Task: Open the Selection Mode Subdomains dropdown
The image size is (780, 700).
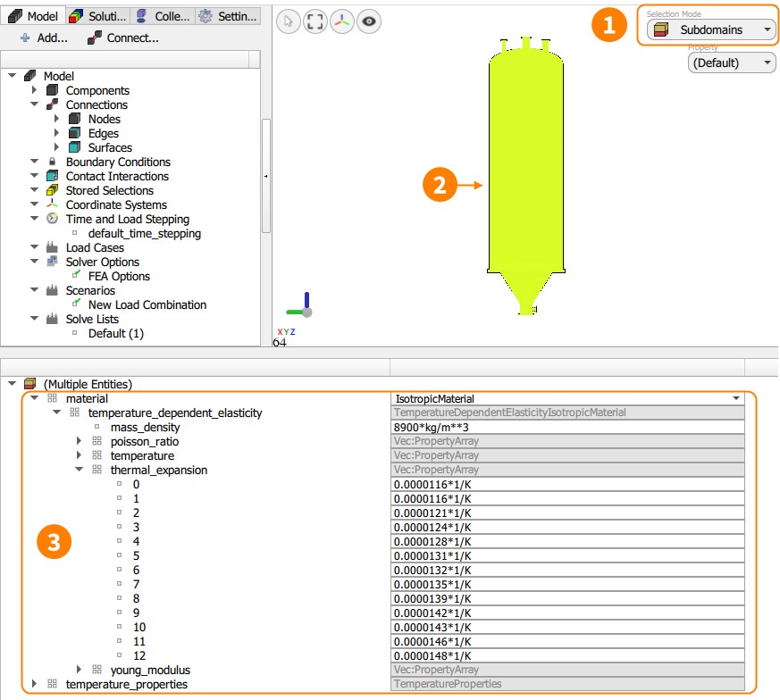Action: [x=711, y=29]
